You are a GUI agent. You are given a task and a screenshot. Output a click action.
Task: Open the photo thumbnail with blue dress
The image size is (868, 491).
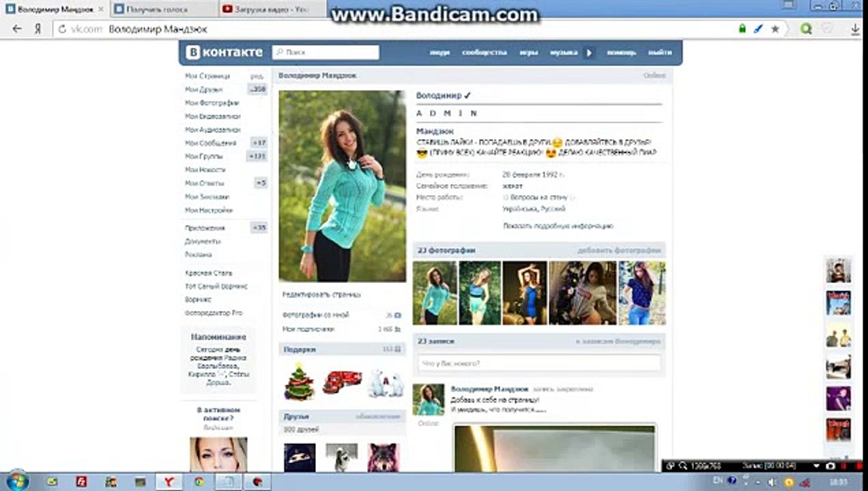524,293
